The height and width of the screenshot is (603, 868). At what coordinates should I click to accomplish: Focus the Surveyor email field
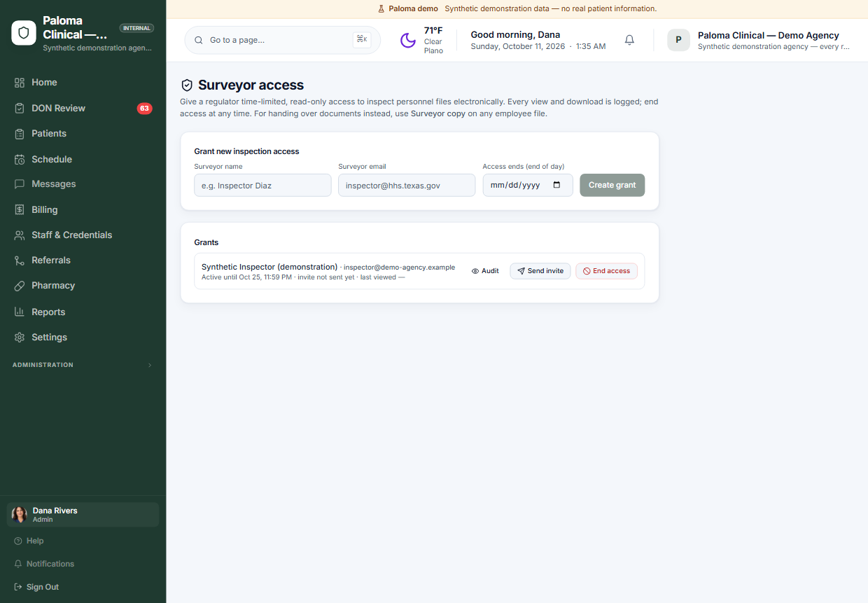407,186
